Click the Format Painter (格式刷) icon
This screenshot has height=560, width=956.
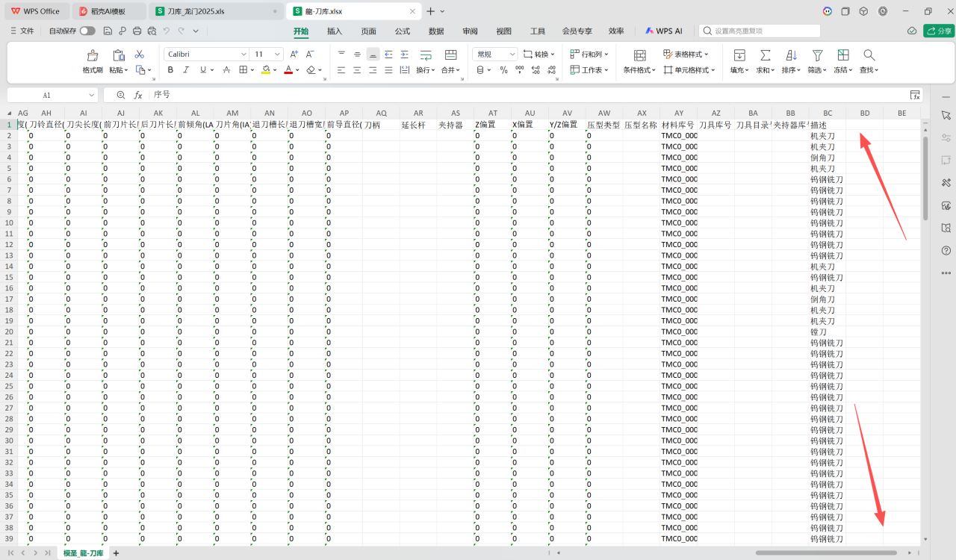click(93, 55)
